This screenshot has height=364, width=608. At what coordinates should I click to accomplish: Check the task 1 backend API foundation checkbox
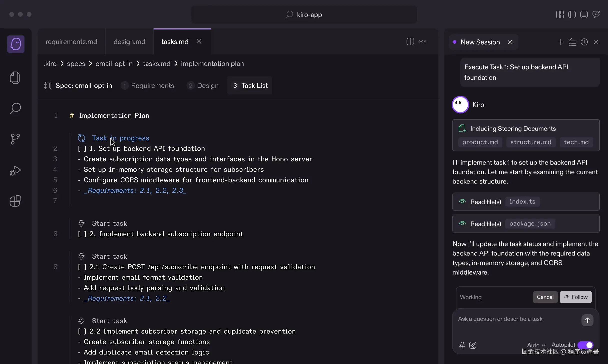(82, 149)
